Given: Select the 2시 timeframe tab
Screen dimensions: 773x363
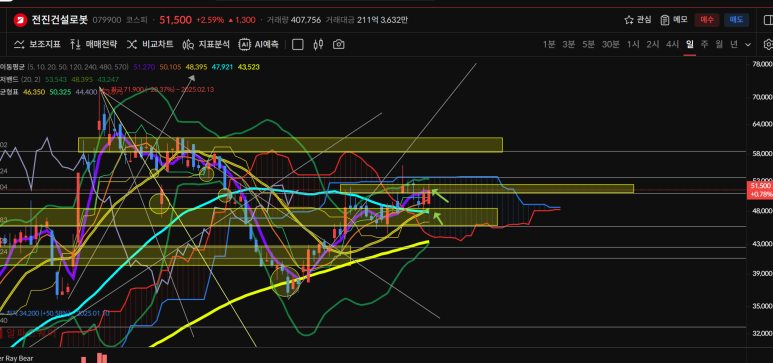Looking at the screenshot, I should coord(653,44).
